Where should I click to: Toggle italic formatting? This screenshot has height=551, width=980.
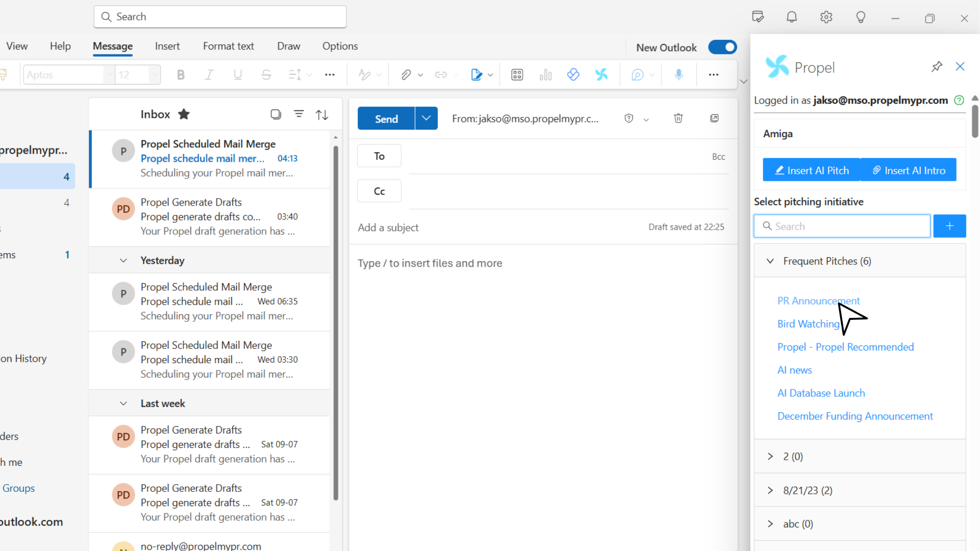tap(209, 75)
